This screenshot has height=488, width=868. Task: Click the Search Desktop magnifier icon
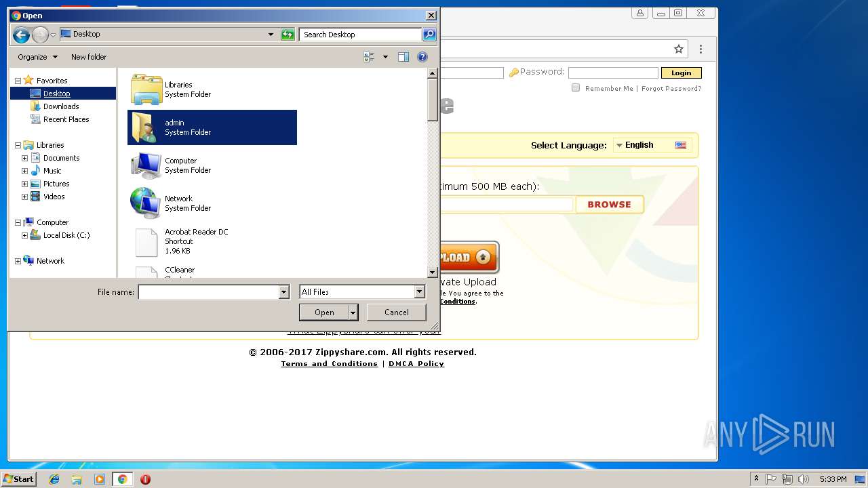pyautogui.click(x=429, y=35)
